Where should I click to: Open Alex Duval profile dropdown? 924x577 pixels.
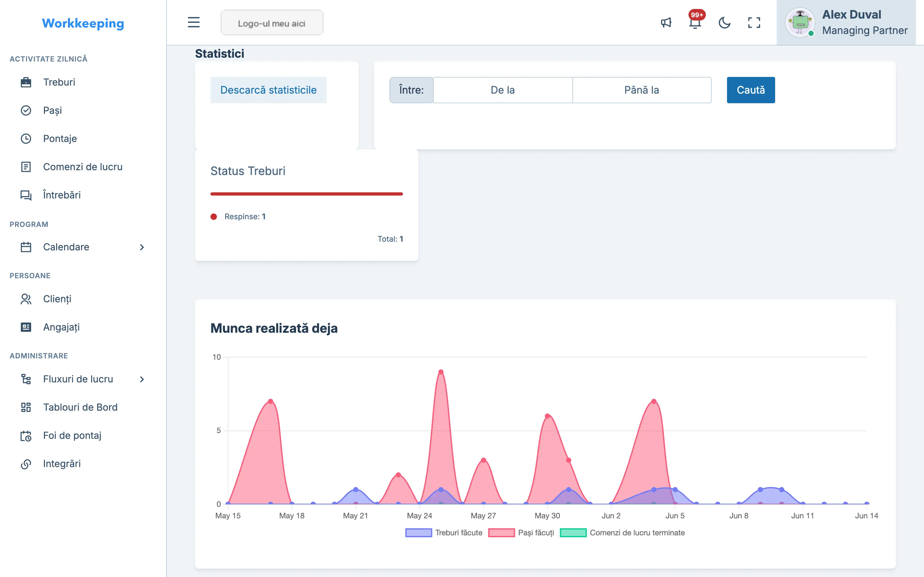[x=846, y=22]
